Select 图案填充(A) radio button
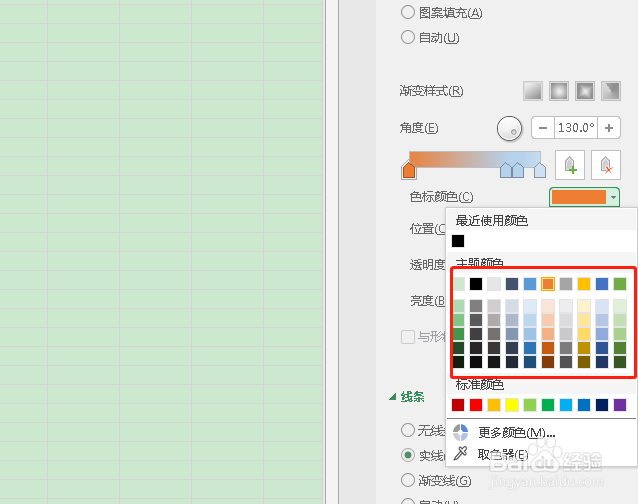 coord(408,12)
